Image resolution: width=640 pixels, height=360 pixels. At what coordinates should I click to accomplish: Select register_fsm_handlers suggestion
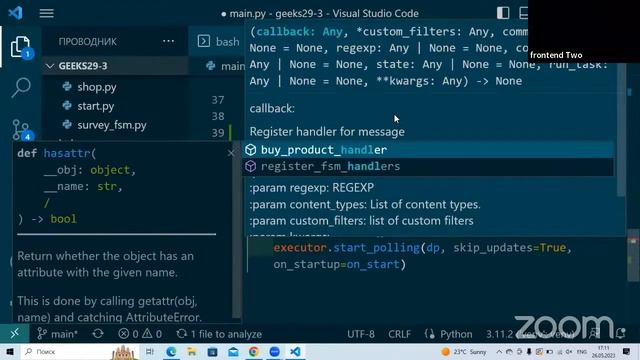pyautogui.click(x=428, y=167)
